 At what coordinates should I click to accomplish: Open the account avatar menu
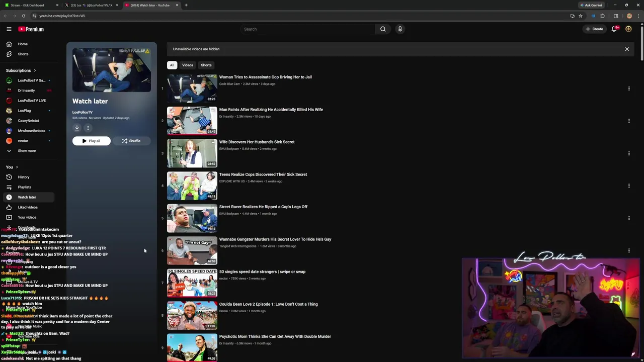tap(628, 29)
